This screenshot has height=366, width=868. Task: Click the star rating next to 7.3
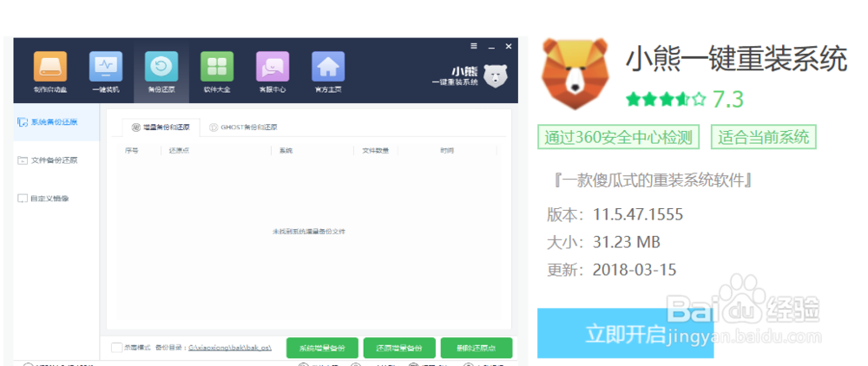tap(666, 99)
